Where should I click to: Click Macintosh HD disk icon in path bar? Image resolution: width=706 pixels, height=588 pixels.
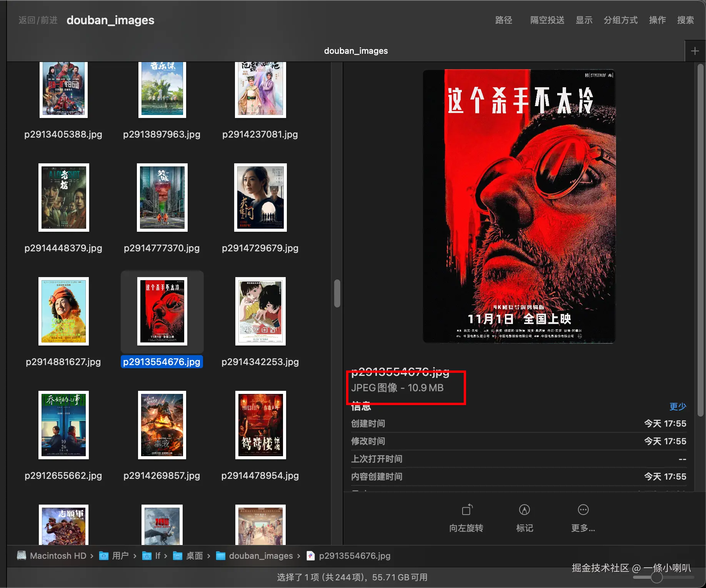(22, 555)
